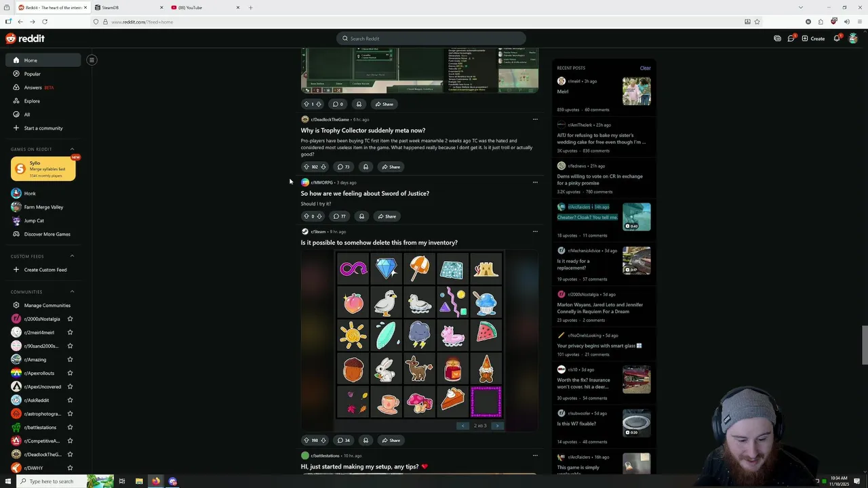Viewport: 868px width, 488px height.
Task: Favorite r/2000sNostalgia with the star
Action: (x=70, y=319)
